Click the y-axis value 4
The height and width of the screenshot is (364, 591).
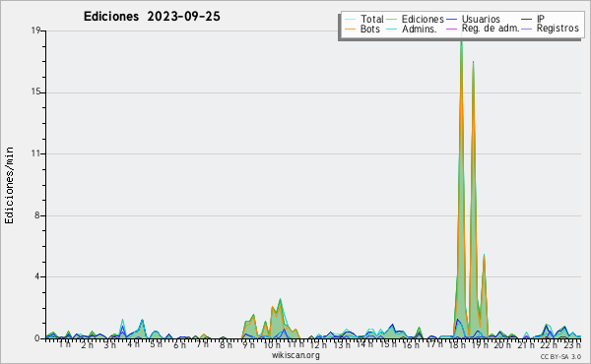(37, 276)
